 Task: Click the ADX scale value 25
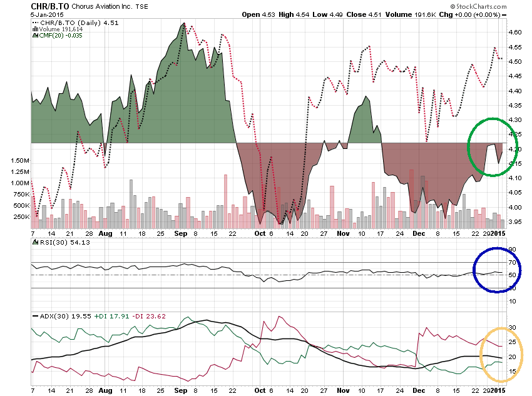(x=512, y=342)
